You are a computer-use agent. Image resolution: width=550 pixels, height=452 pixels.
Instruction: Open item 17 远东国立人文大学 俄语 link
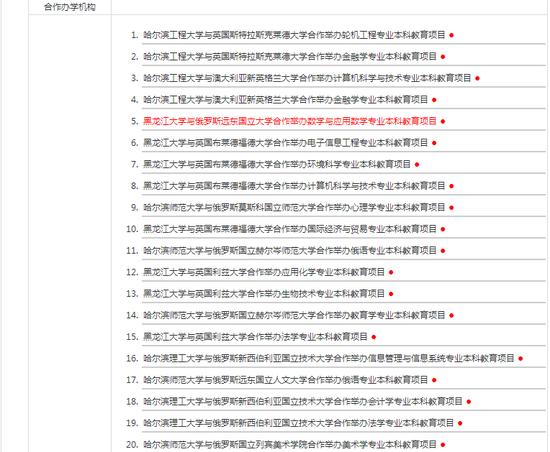coord(286,380)
